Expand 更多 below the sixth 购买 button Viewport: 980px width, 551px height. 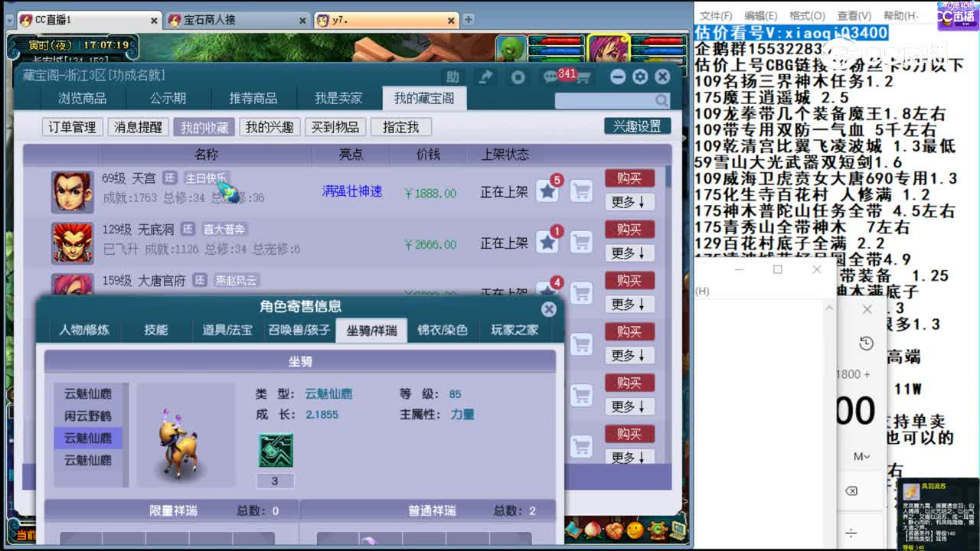click(629, 457)
